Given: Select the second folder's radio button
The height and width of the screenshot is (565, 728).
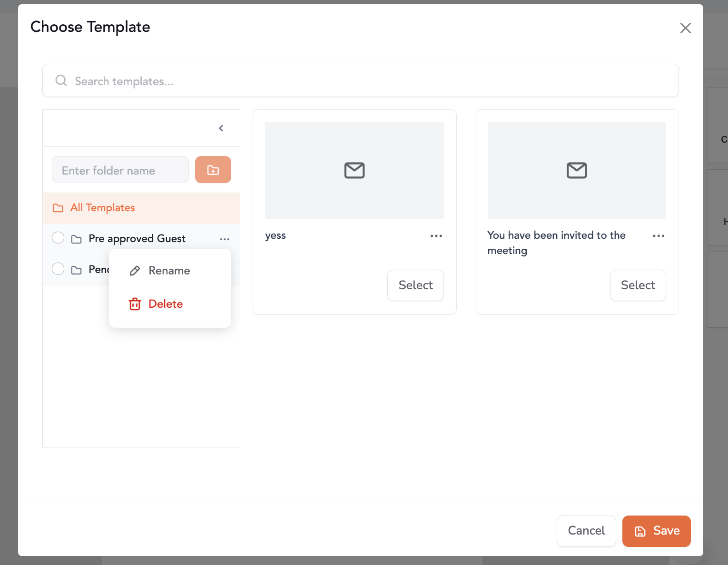Looking at the screenshot, I should pos(58,269).
